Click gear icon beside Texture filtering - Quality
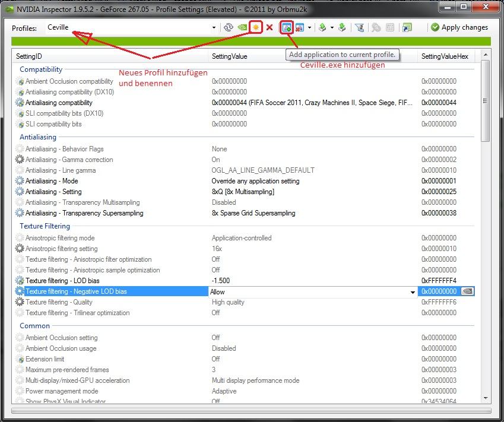The image size is (504, 422). pos(20,302)
